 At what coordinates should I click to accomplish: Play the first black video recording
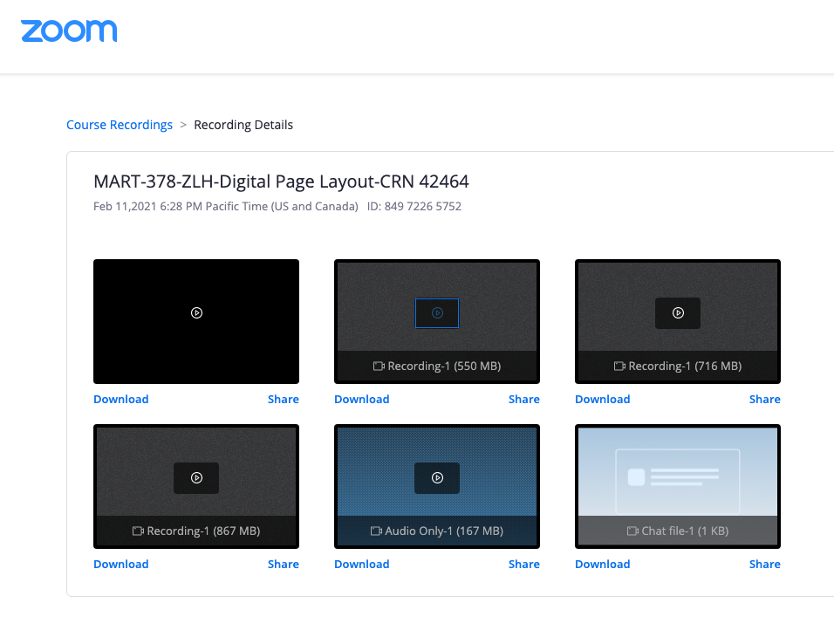(x=196, y=313)
